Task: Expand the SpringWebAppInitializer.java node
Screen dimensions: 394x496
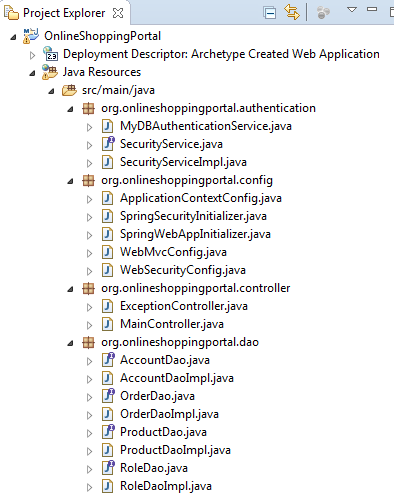Action: (x=89, y=235)
